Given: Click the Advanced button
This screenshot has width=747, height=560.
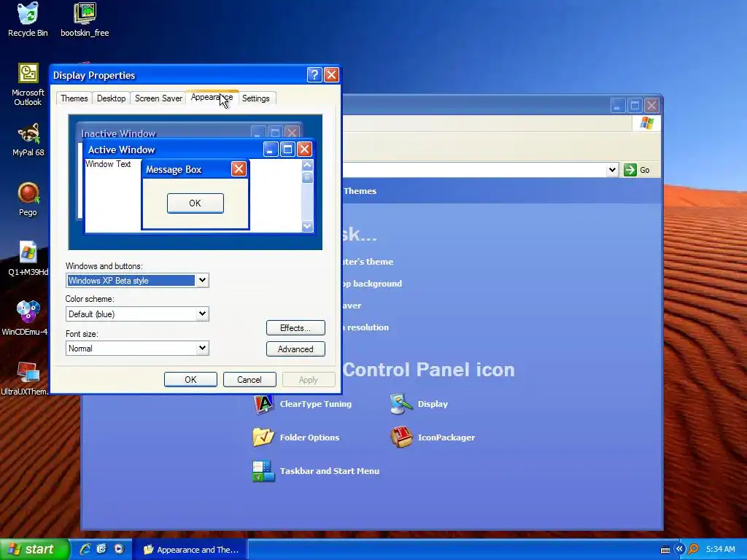Looking at the screenshot, I should 295,349.
